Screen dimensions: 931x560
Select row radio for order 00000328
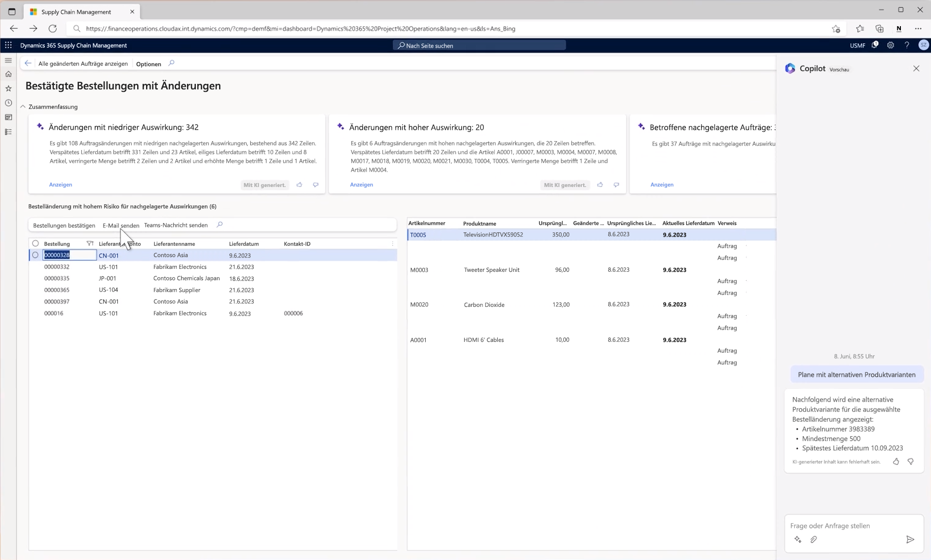(x=35, y=255)
